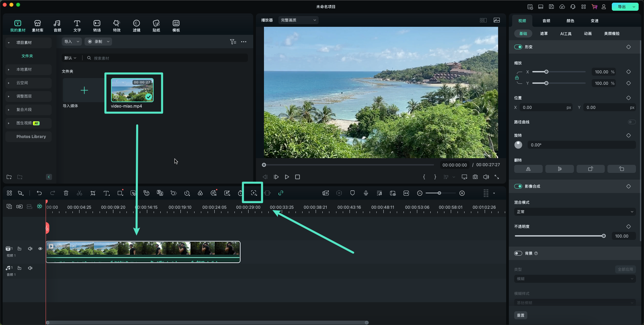Screen dimensions: 644x325
Task: Enable the 背景 background switch
Action: (x=518, y=253)
